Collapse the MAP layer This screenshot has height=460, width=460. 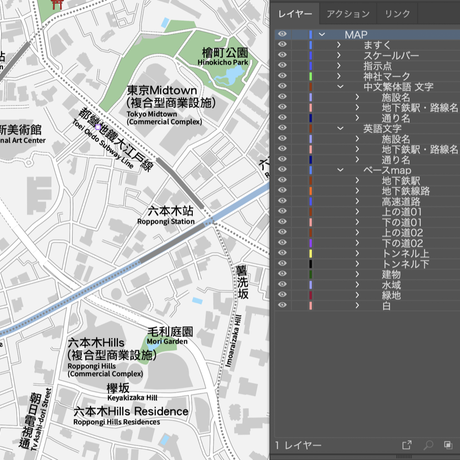[322, 34]
